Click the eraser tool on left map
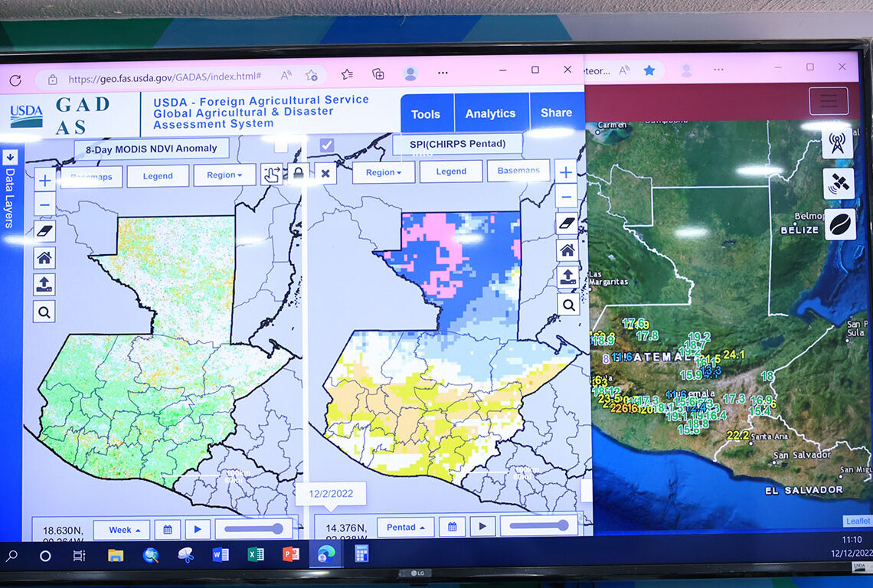This screenshot has height=588, width=873. click(44, 231)
